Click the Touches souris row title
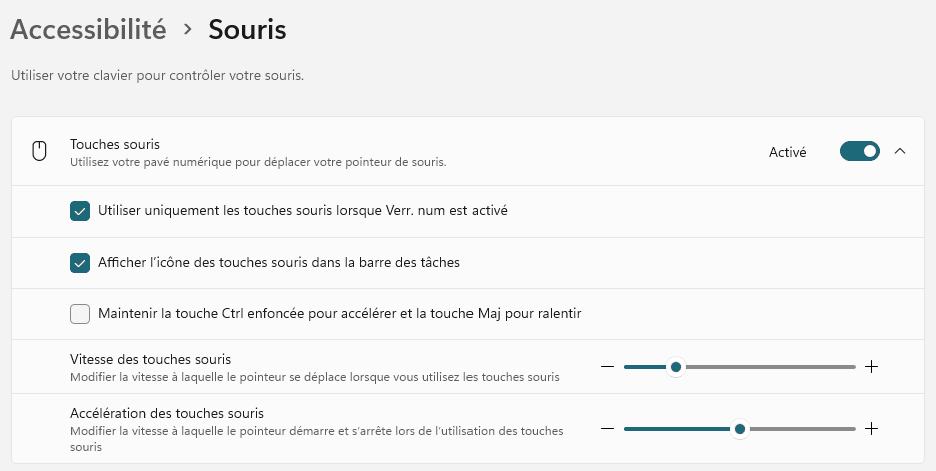This screenshot has height=471, width=936. 115,144
